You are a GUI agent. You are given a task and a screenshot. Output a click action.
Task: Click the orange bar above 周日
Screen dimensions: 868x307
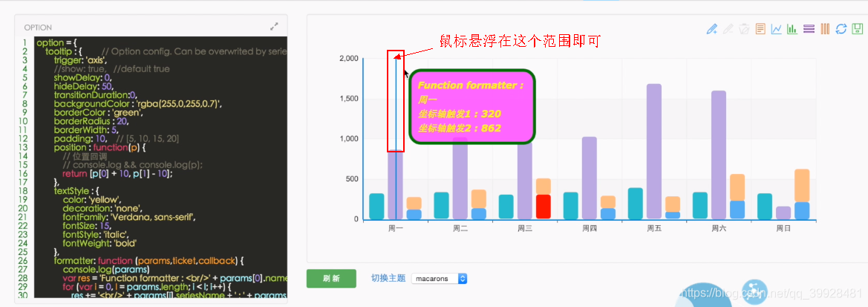point(802,186)
